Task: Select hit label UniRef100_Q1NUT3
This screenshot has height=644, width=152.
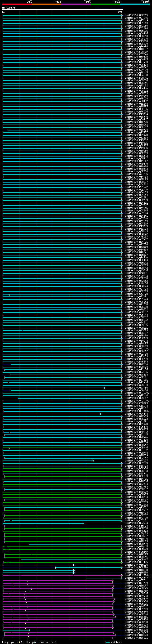Action: tap(137, 541)
